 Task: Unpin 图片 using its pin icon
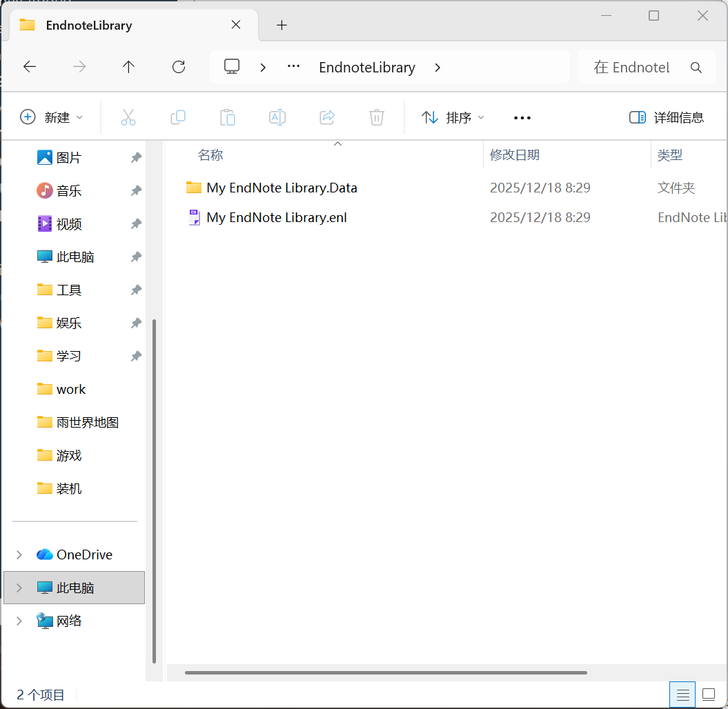click(136, 158)
